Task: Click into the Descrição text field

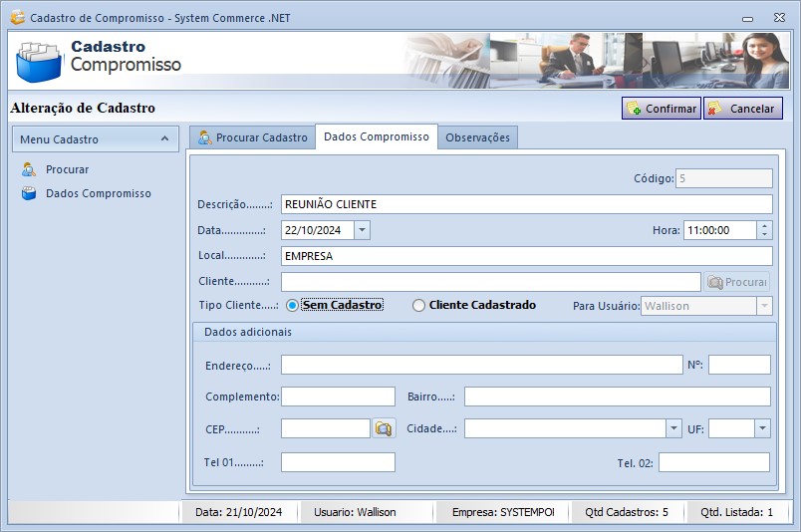Action: tap(526, 204)
